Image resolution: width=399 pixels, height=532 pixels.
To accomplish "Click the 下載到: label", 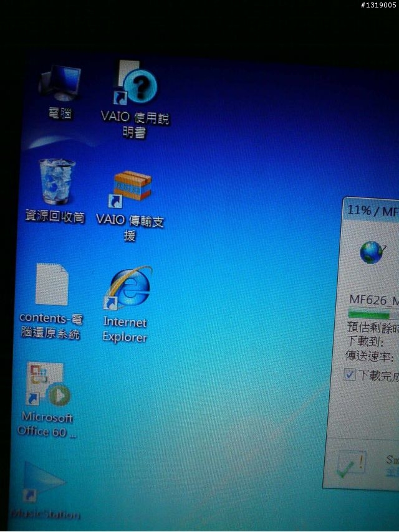I will (365, 341).
